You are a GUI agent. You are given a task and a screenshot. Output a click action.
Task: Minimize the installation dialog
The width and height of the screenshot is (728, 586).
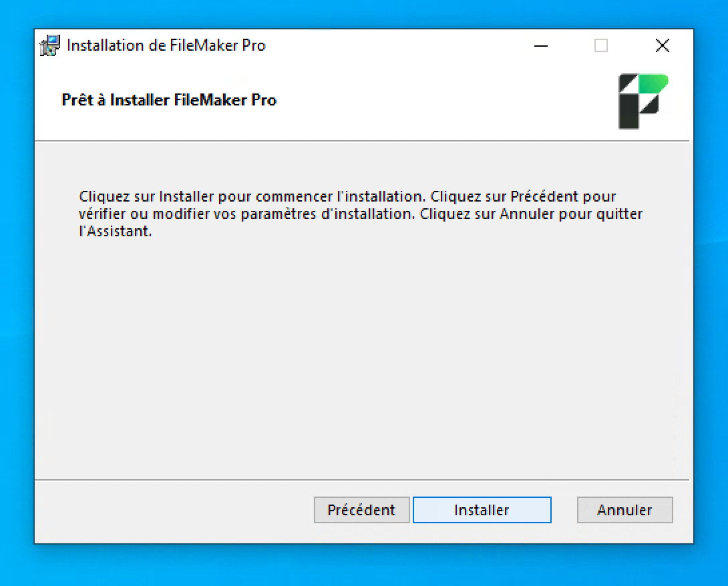[541, 45]
